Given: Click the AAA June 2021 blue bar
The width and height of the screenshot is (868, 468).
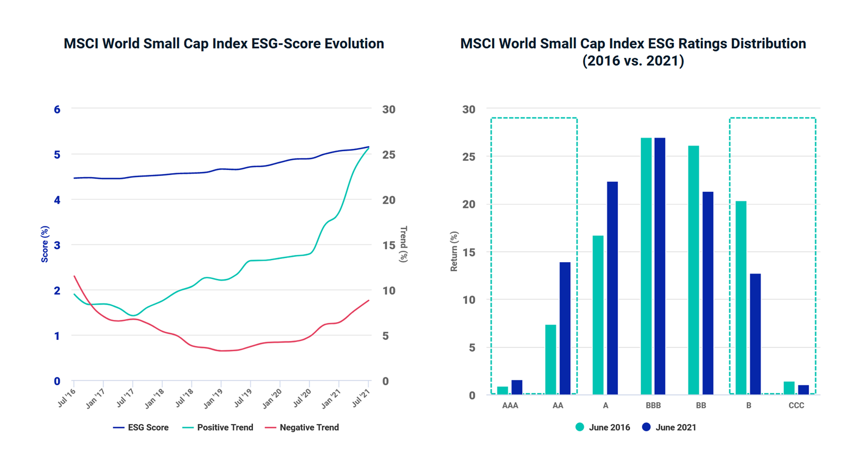Looking at the screenshot, I should coord(517,388).
